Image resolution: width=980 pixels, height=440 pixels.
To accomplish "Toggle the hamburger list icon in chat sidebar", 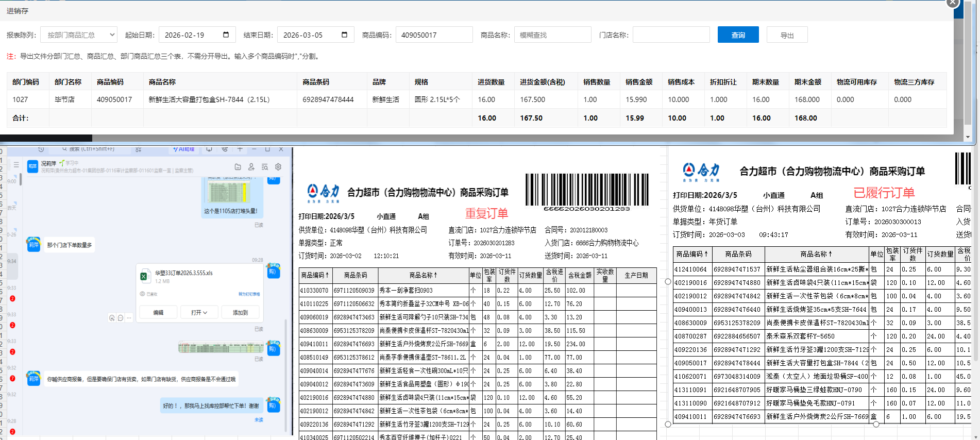I will click(16, 165).
